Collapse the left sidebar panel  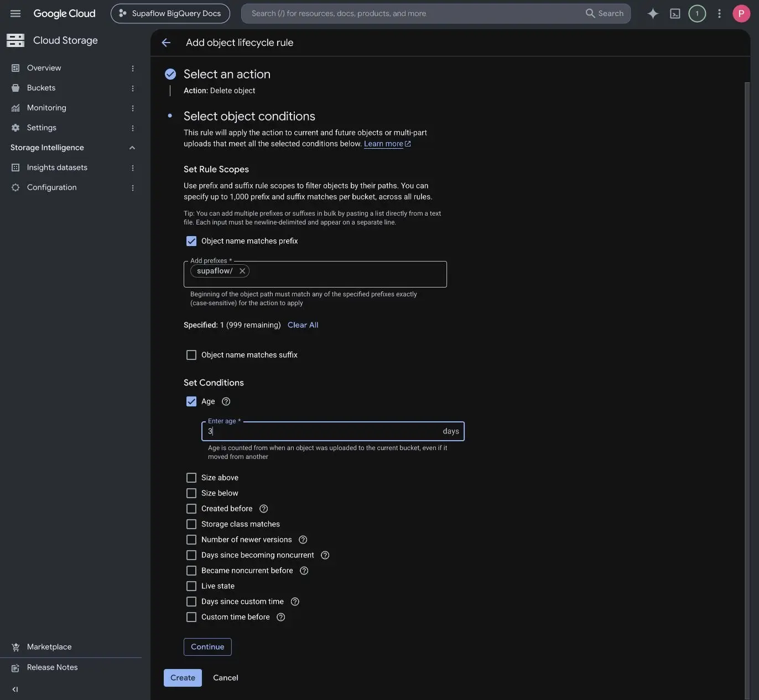tap(15, 689)
